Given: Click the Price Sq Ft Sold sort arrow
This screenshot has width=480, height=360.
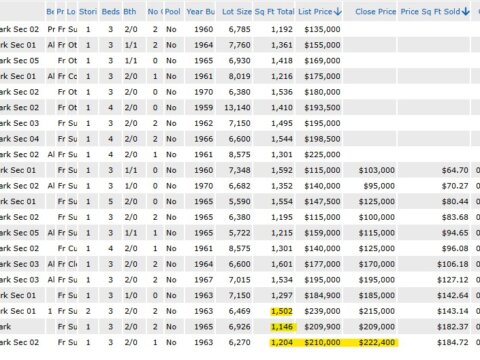Looking at the screenshot, I should (466, 12).
